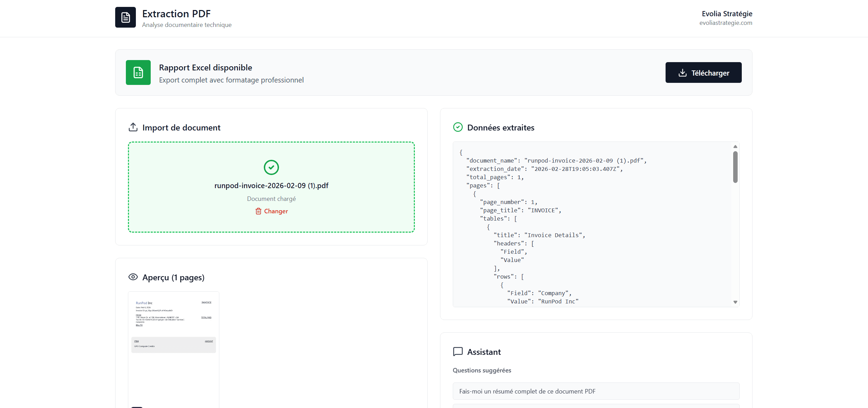Click the green checkmark in the import zone
The width and height of the screenshot is (868, 408).
click(x=271, y=167)
